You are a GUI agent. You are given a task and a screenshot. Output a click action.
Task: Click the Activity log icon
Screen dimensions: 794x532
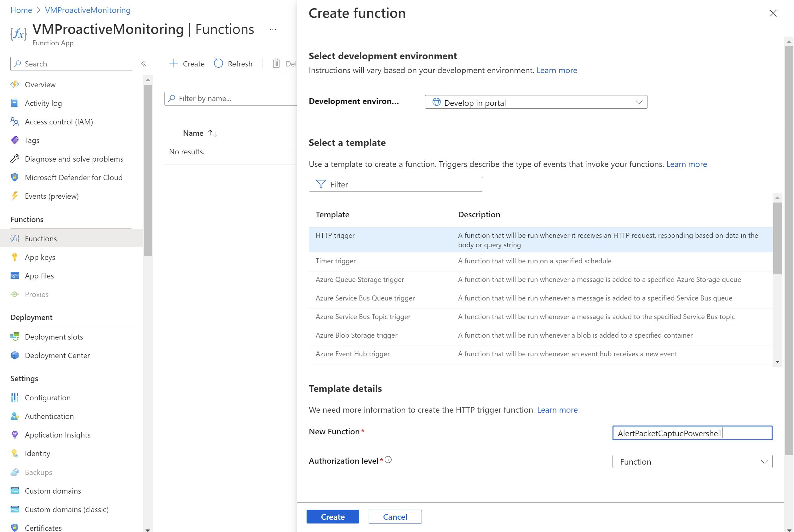tap(15, 103)
